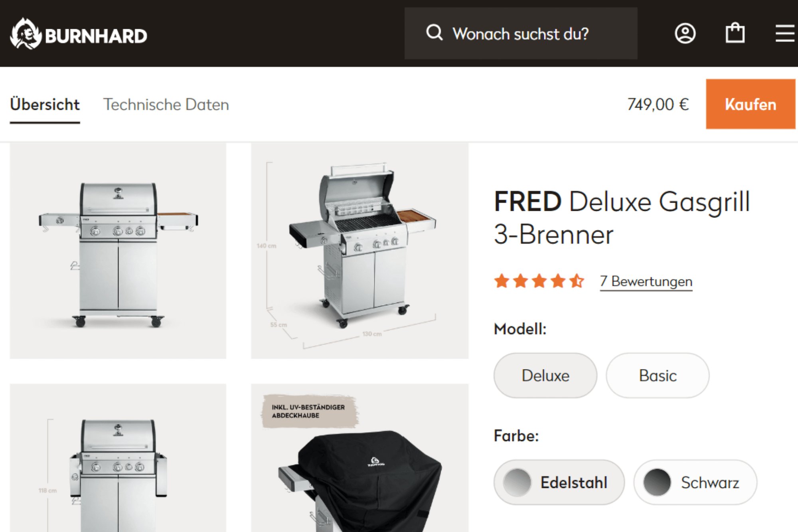Open the Abdeckhaube cover image
798x532 pixels.
[359, 458]
